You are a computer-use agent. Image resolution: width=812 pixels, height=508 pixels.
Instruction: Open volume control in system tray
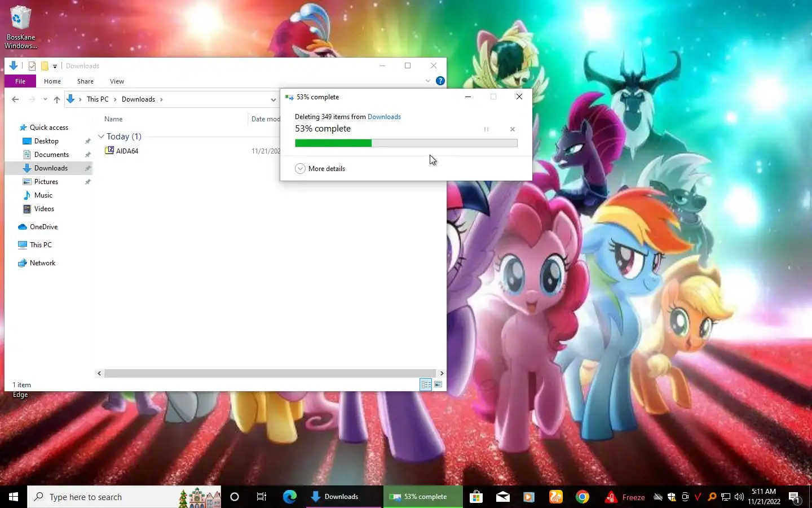[739, 497]
